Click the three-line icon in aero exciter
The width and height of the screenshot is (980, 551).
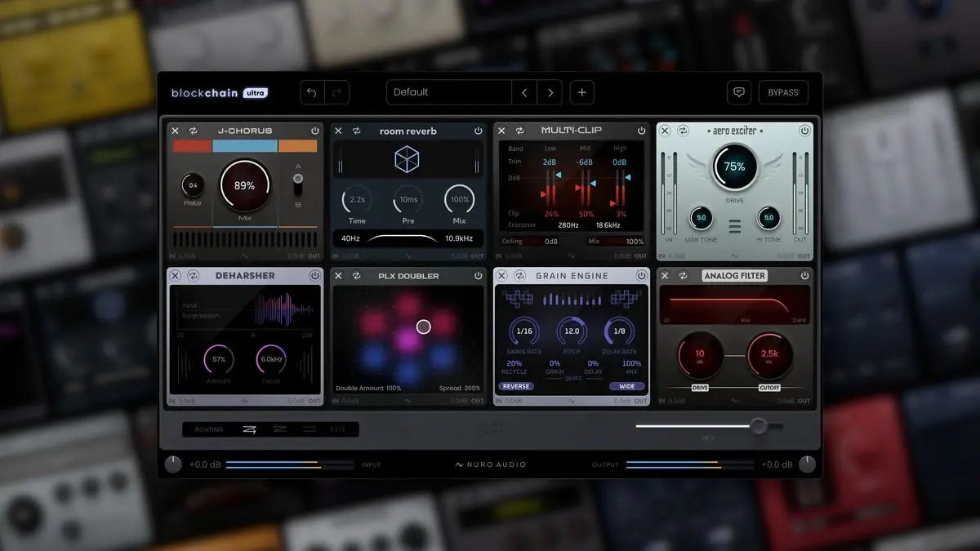735,226
